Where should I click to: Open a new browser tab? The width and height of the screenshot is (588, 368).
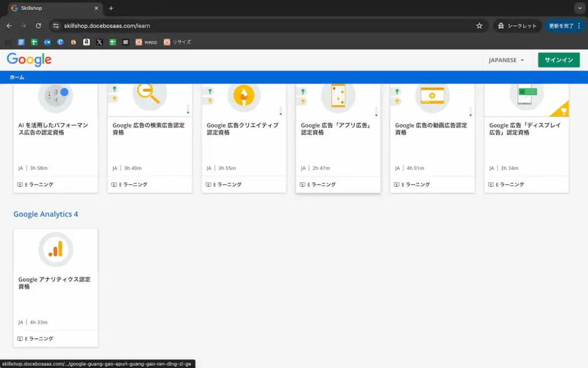pos(111,8)
